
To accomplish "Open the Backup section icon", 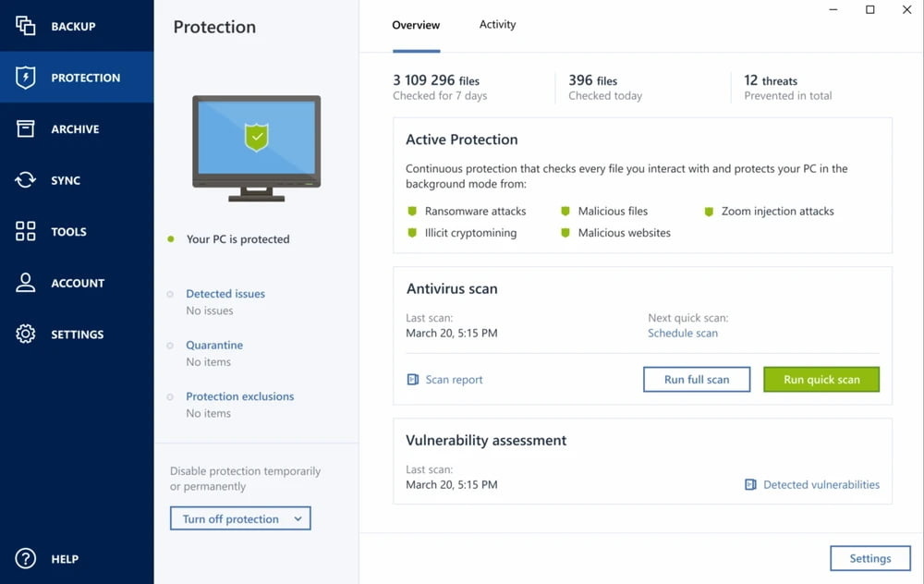I will tap(26, 25).
